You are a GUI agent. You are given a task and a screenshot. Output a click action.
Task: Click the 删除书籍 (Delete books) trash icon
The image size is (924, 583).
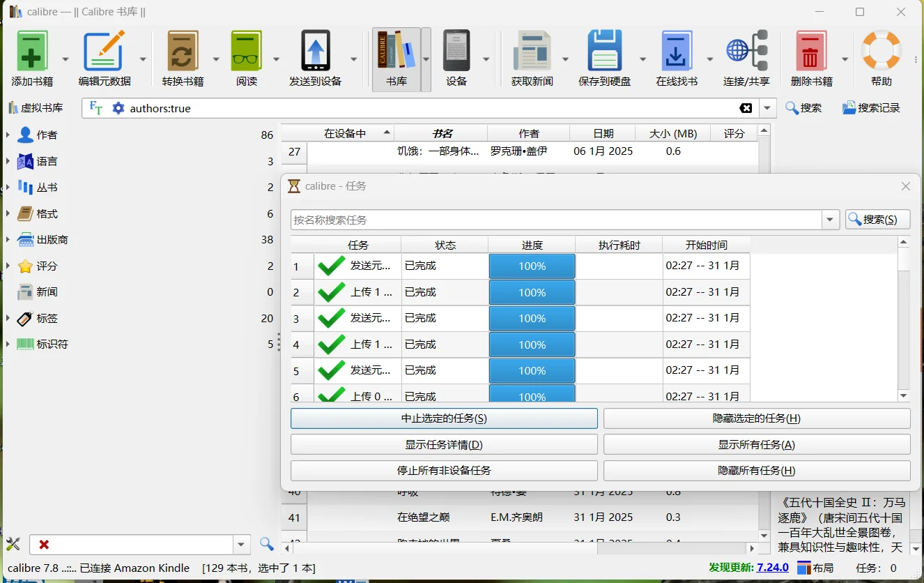(x=811, y=51)
